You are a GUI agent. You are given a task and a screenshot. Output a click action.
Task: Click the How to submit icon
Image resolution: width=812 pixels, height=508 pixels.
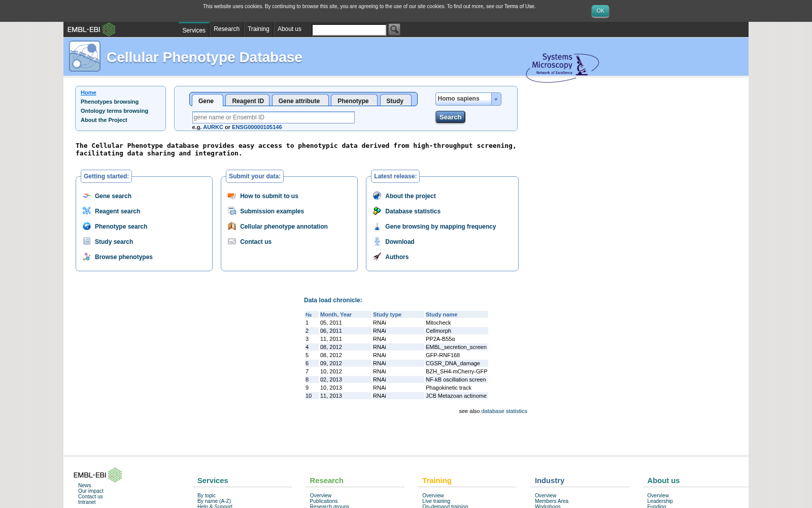tap(232, 196)
